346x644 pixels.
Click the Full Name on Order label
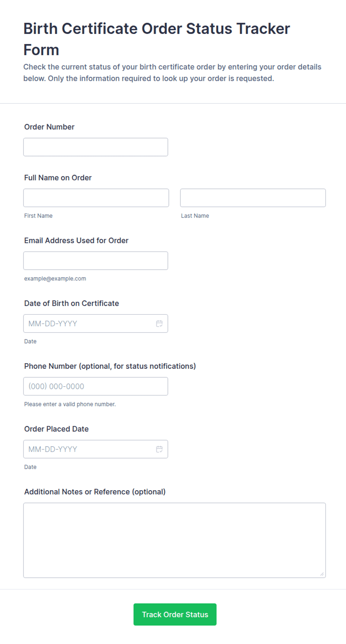coord(58,178)
